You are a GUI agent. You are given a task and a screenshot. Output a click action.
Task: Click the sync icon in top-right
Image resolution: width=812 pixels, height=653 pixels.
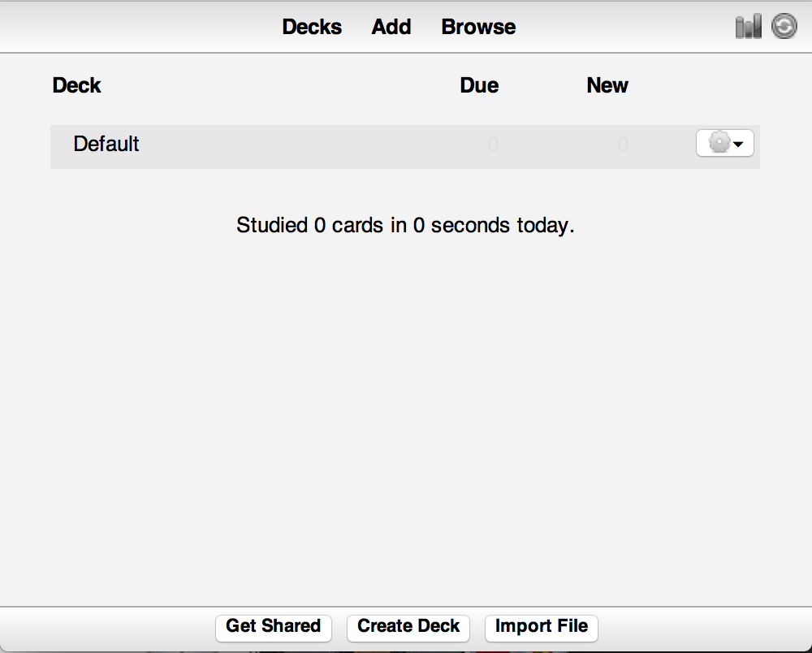click(784, 27)
